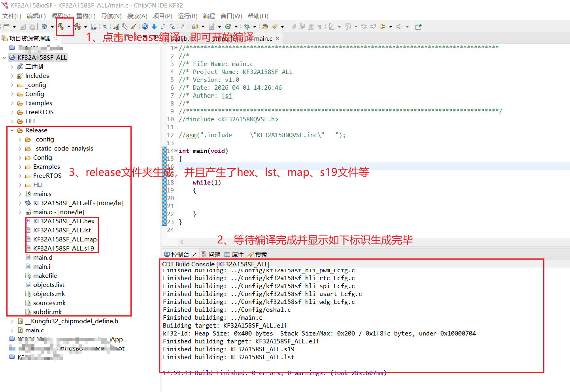The image size is (570, 392).
Task: Click the blue round search icon
Action: [x=145, y=26]
